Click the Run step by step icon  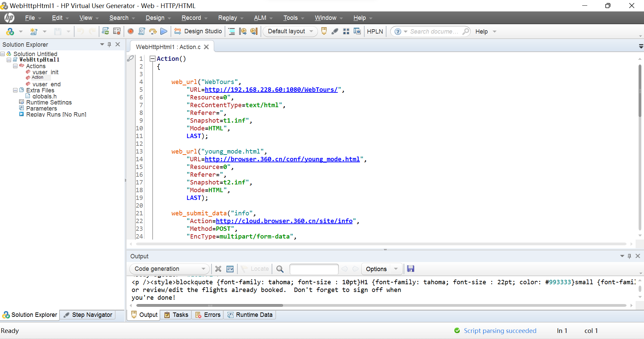pos(153,31)
